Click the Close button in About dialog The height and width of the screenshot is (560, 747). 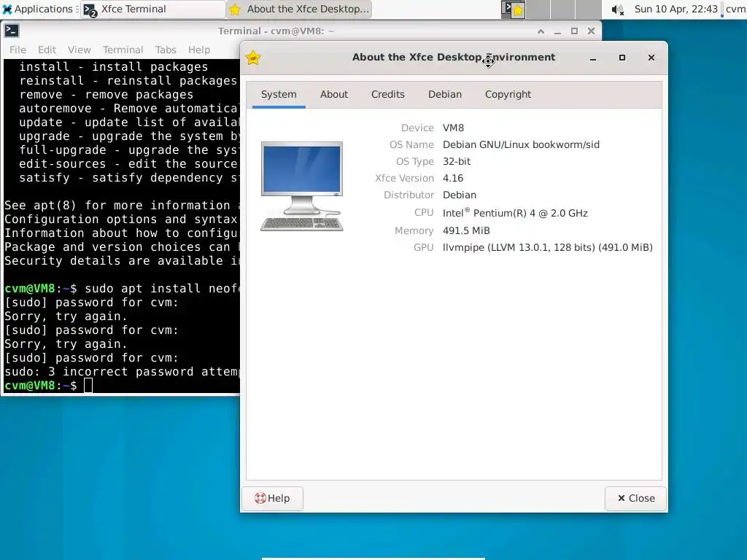point(635,498)
